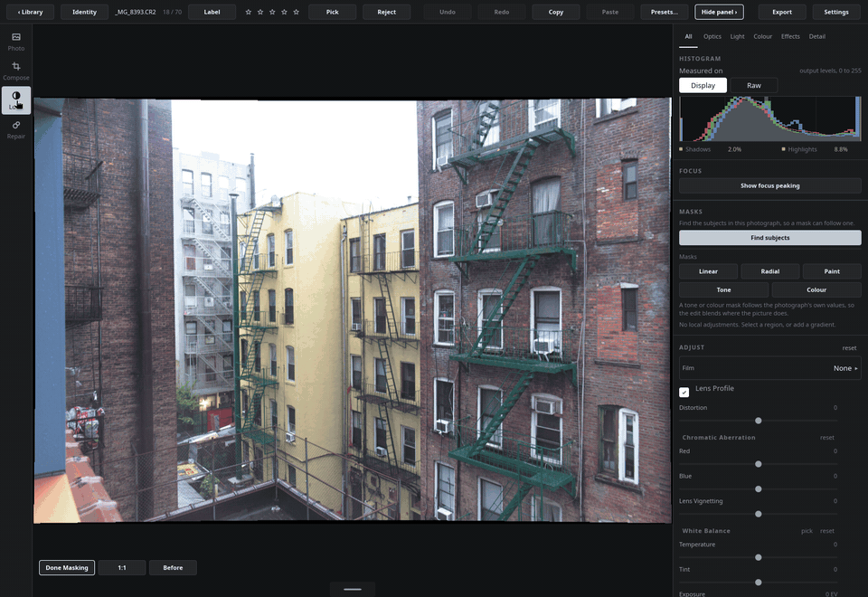Select the Repair tool icon

[x=16, y=129]
